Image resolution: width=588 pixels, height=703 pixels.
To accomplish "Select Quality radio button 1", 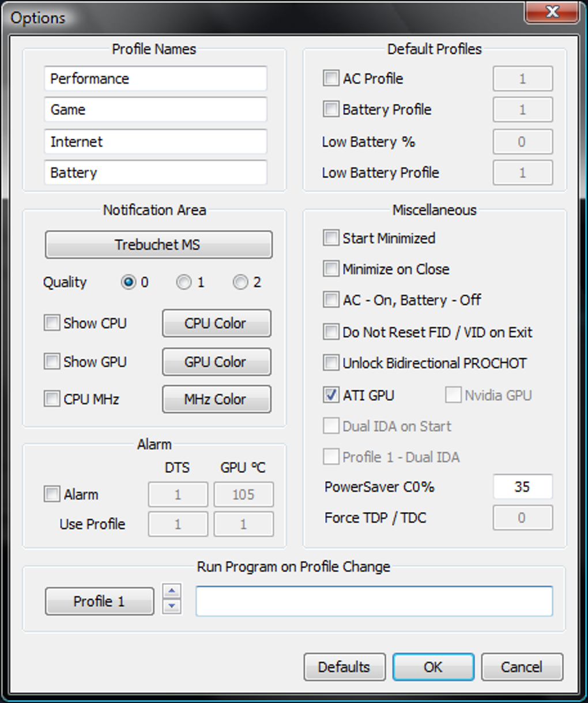I will click(x=184, y=282).
